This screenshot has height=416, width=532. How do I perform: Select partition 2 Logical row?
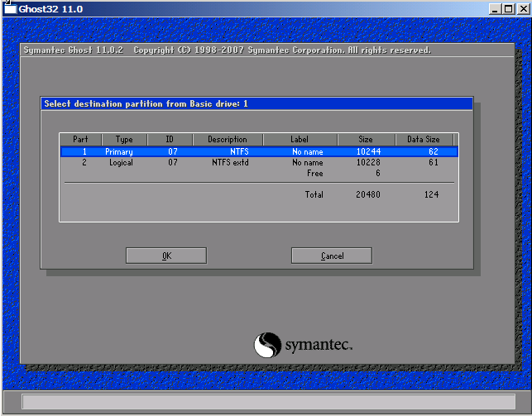(259, 162)
